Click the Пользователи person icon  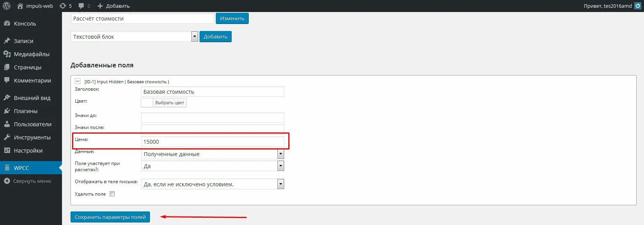point(7,124)
